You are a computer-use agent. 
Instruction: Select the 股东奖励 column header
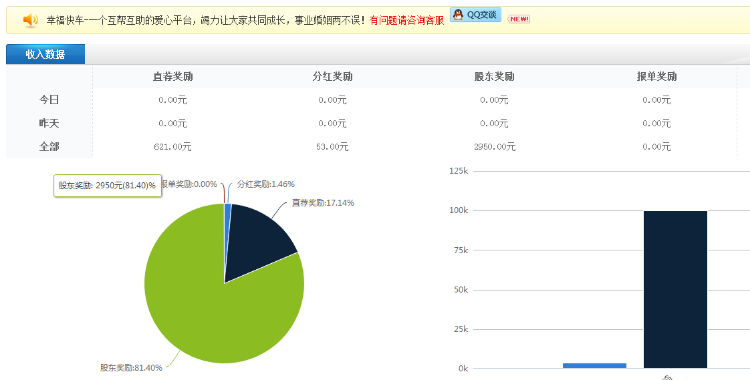tap(494, 77)
